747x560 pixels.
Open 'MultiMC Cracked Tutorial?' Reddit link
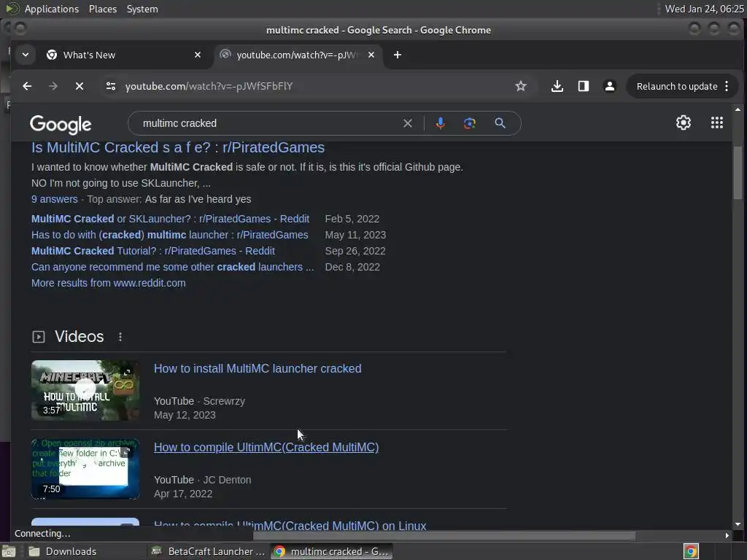point(153,251)
